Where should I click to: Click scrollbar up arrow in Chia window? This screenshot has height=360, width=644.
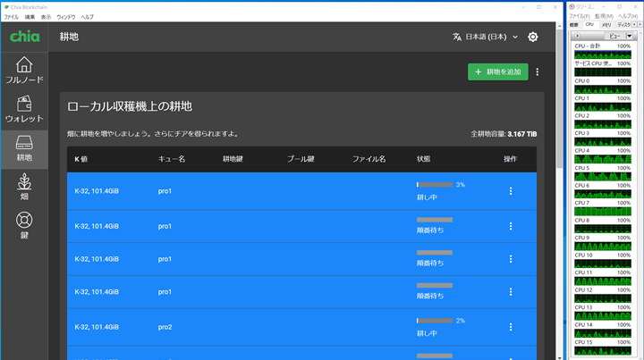coord(559,25)
